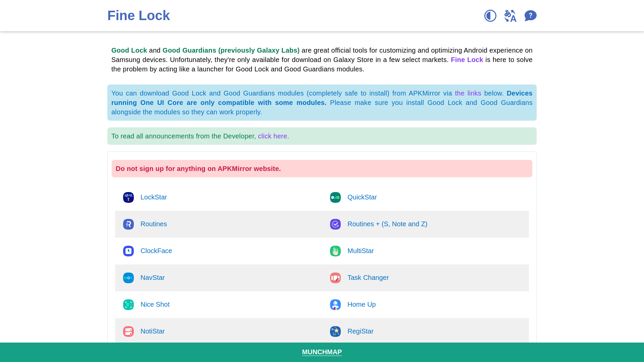Open the Task Changer module link

coord(368,278)
